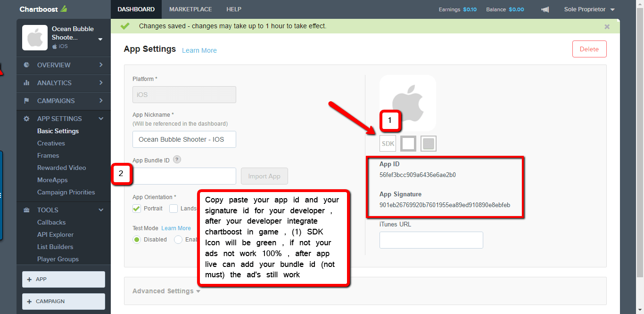This screenshot has width=644, height=314.
Task: Open List Builders under Tools
Action: pos(55,247)
